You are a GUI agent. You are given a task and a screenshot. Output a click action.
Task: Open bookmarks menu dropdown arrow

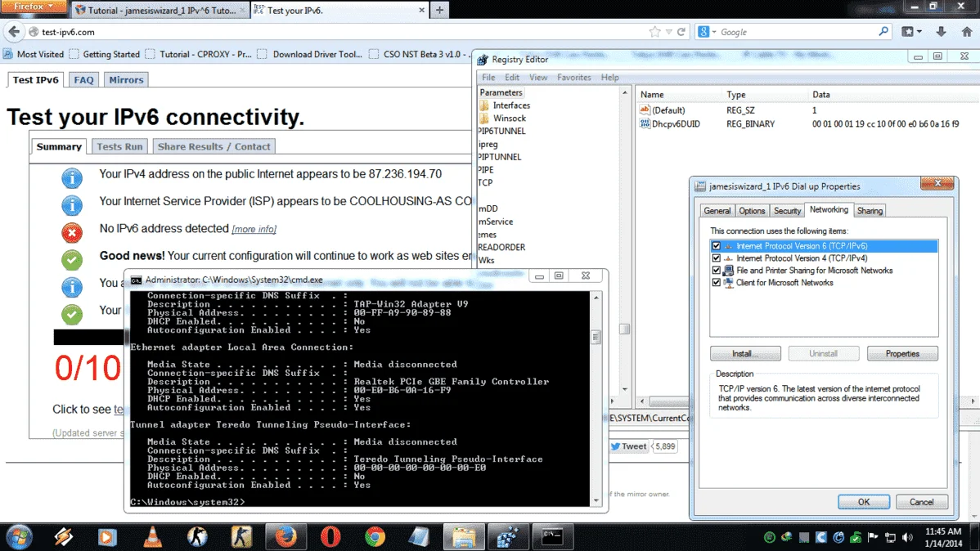(919, 32)
